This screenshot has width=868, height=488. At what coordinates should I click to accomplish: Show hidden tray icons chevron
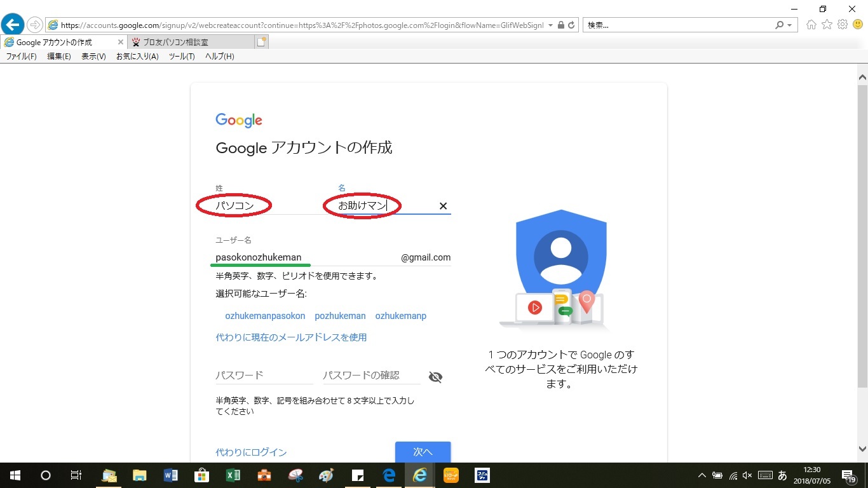[x=702, y=475]
